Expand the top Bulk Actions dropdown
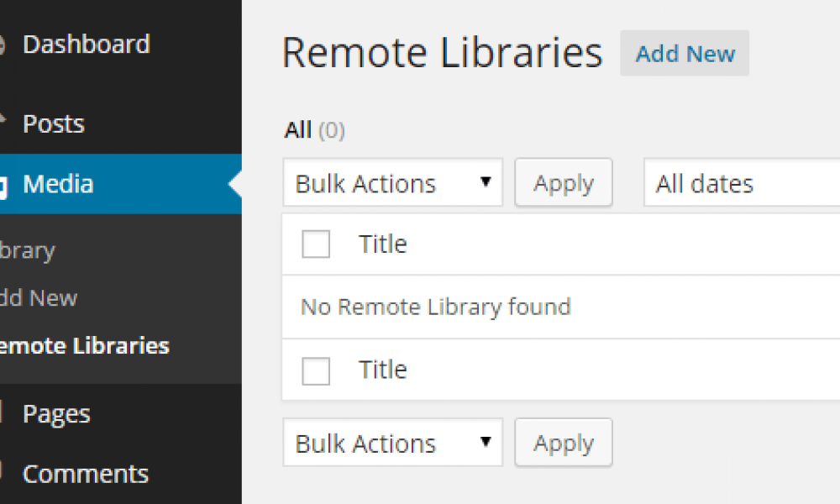The height and width of the screenshot is (504, 840). coord(392,183)
